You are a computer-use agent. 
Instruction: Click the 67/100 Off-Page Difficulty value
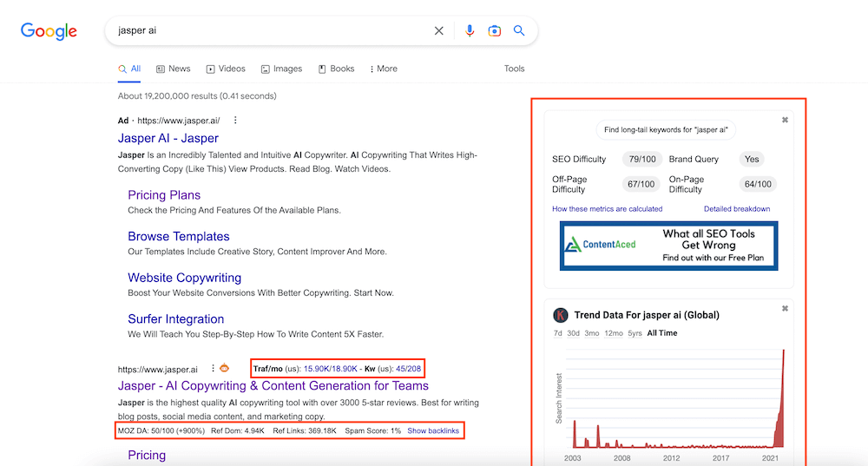[x=641, y=184]
